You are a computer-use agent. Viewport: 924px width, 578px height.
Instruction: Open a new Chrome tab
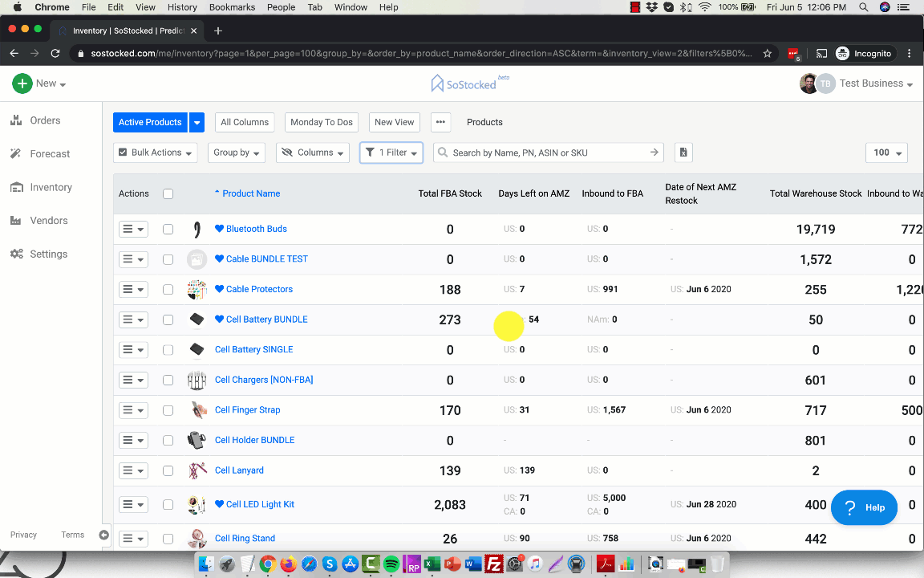pos(218,31)
